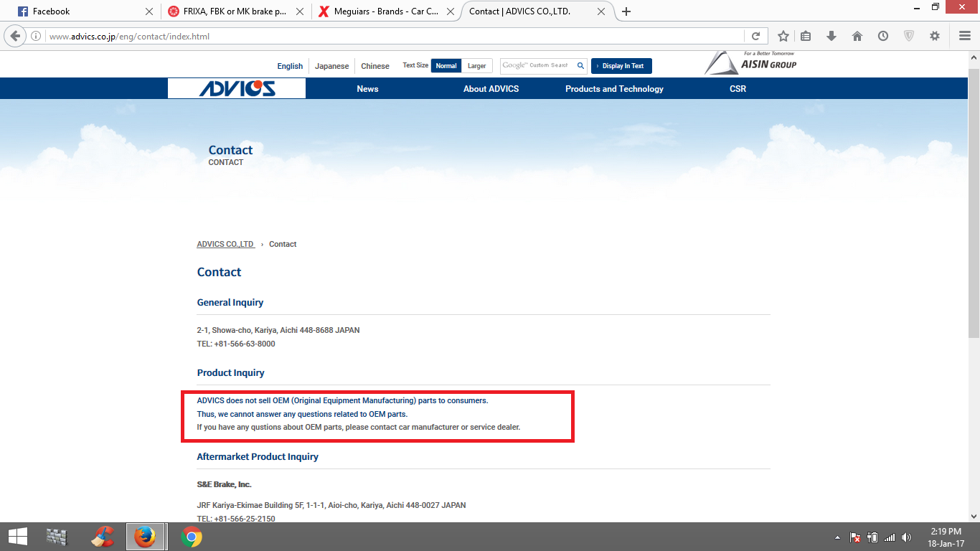Open the brick wall app in taskbar

(x=56, y=537)
